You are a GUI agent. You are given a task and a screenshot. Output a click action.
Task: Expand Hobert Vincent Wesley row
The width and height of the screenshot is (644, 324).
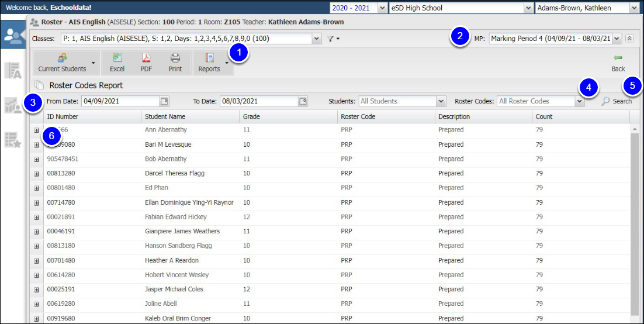pyautogui.click(x=37, y=275)
